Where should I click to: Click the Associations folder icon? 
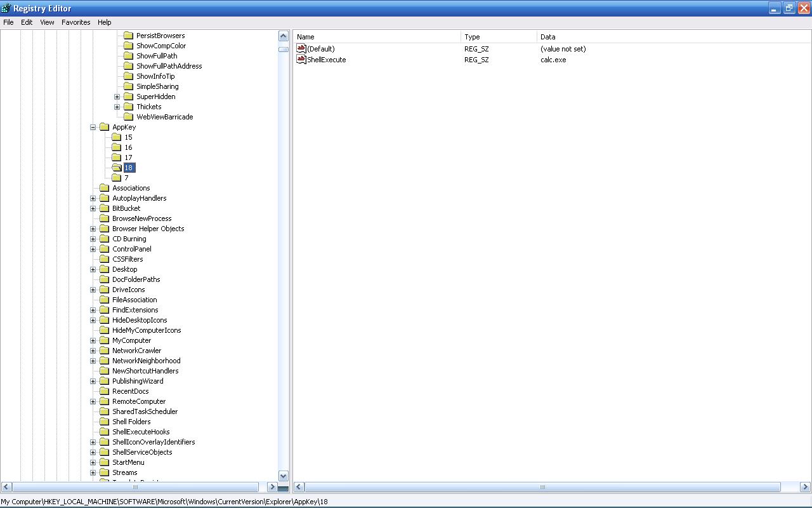tap(105, 188)
